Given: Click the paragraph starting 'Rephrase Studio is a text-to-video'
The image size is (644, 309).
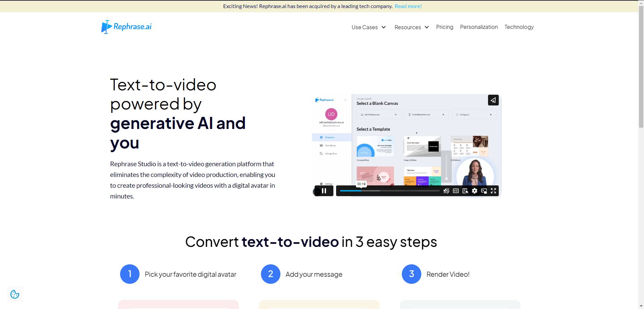Looking at the screenshot, I should pyautogui.click(x=193, y=180).
